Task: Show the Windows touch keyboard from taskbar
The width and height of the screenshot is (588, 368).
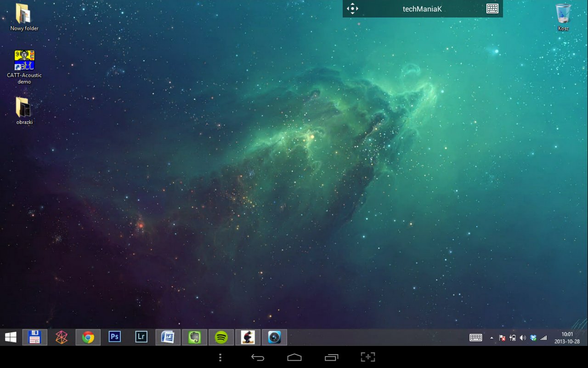Action: (476, 338)
